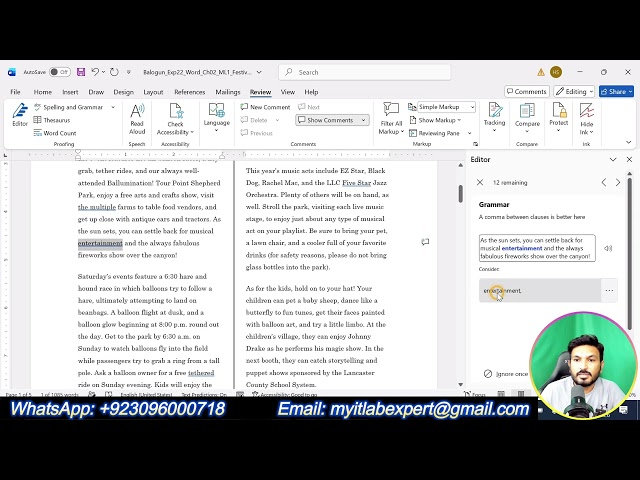
Task: Open the Comments button at top right
Action: [527, 91]
